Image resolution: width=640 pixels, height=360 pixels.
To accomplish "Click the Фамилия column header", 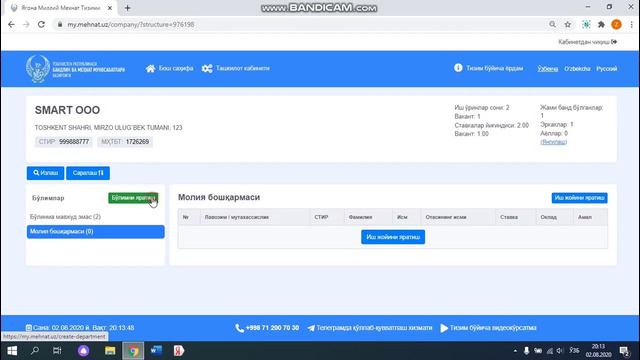I will (x=368, y=217).
